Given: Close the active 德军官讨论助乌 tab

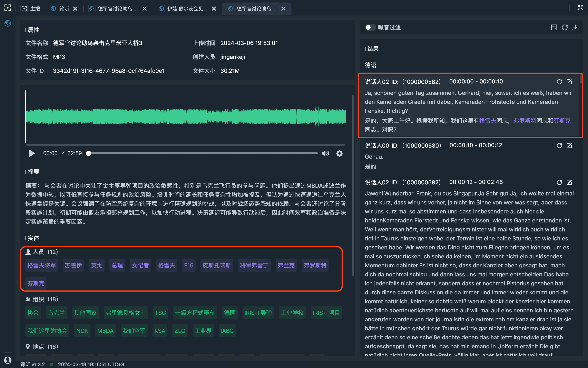Looking at the screenshot, I should (283, 9).
